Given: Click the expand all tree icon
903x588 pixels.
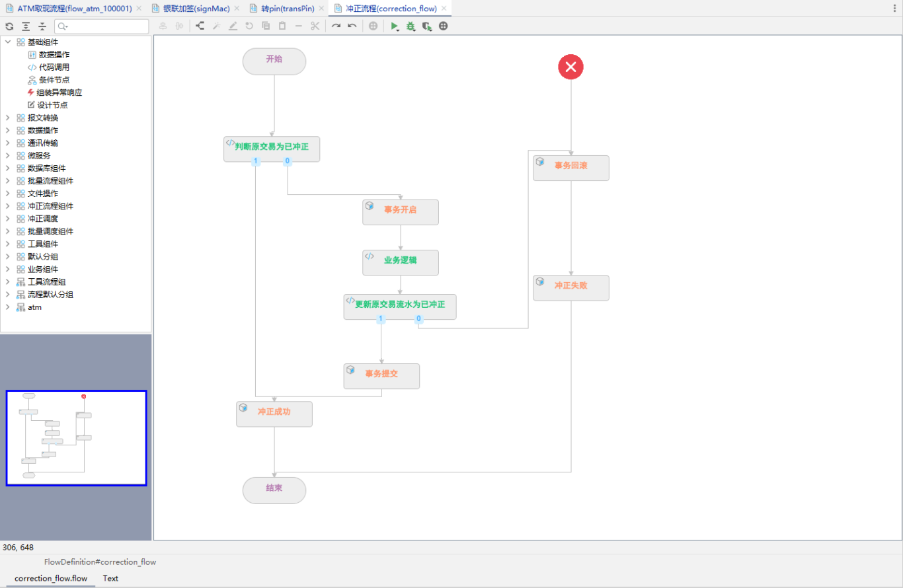Looking at the screenshot, I should [x=26, y=26].
